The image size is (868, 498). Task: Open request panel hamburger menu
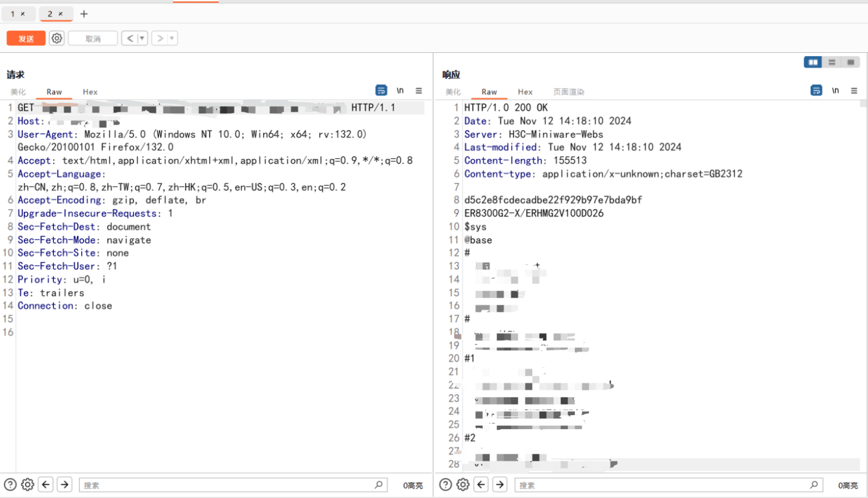point(419,91)
